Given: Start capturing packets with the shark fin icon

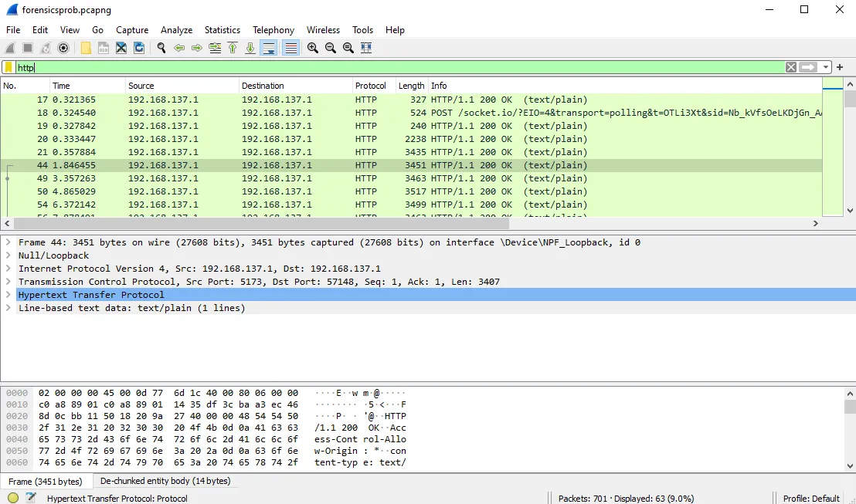Looking at the screenshot, I should point(10,48).
